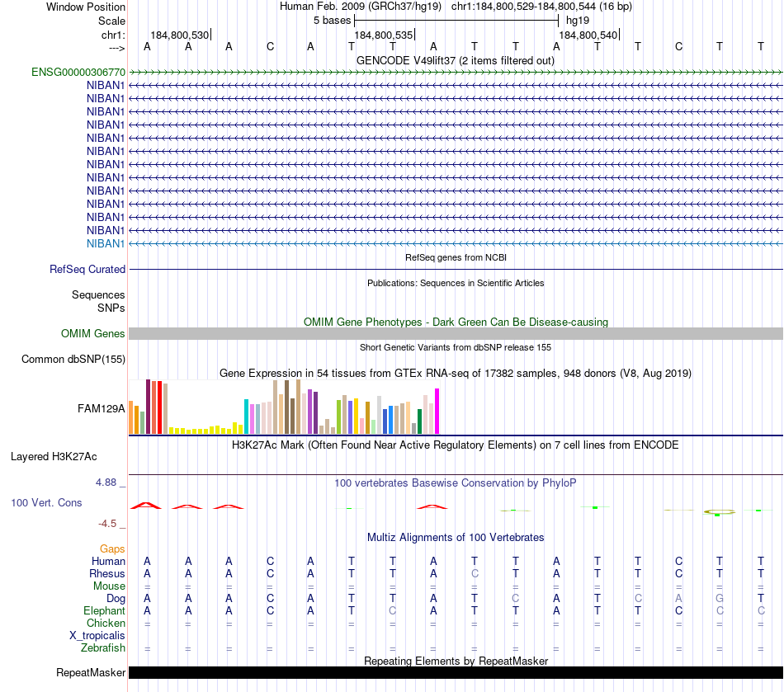Click the orange Gaps label

click(112, 549)
